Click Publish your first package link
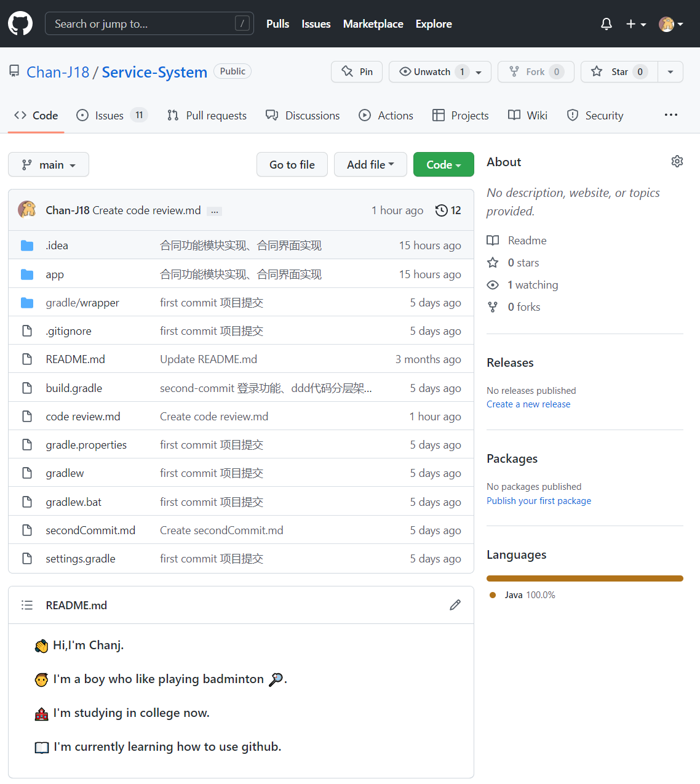 [x=539, y=501]
